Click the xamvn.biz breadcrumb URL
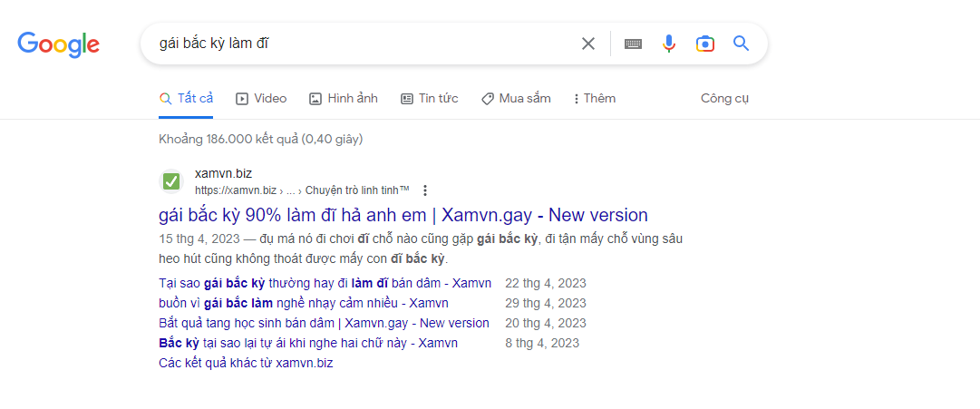The image size is (980, 409). (x=236, y=190)
